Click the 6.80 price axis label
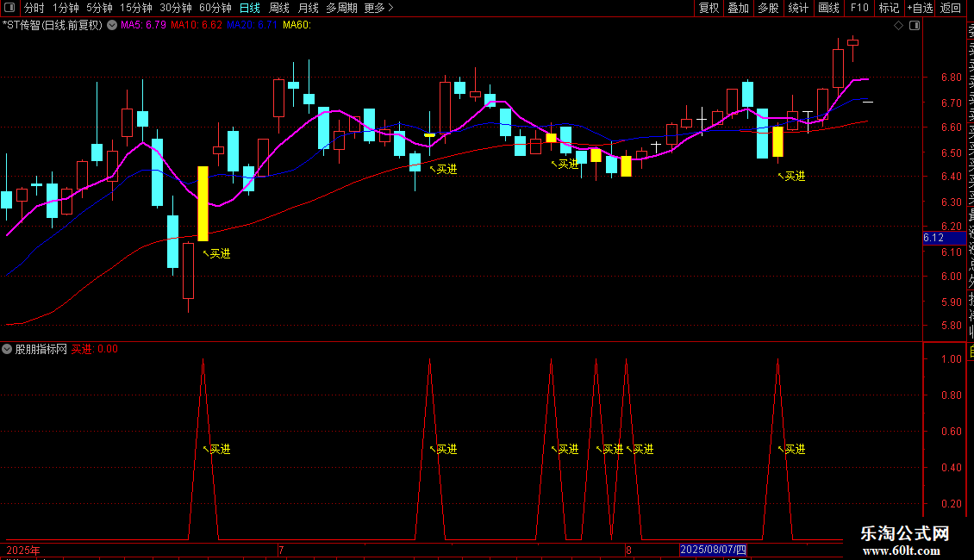Viewport: 974px width, 560px height. click(x=951, y=78)
